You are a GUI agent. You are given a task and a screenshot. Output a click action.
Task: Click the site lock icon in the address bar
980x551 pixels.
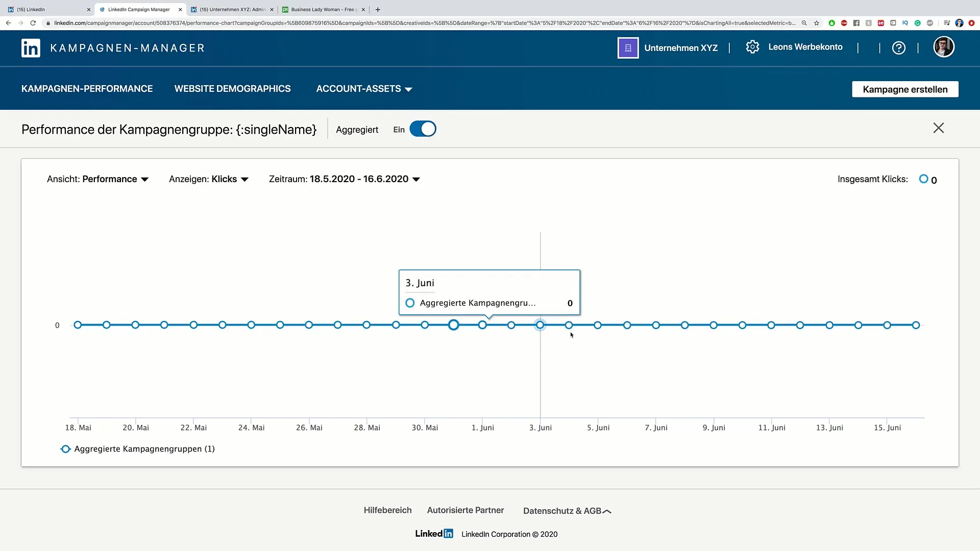point(48,23)
